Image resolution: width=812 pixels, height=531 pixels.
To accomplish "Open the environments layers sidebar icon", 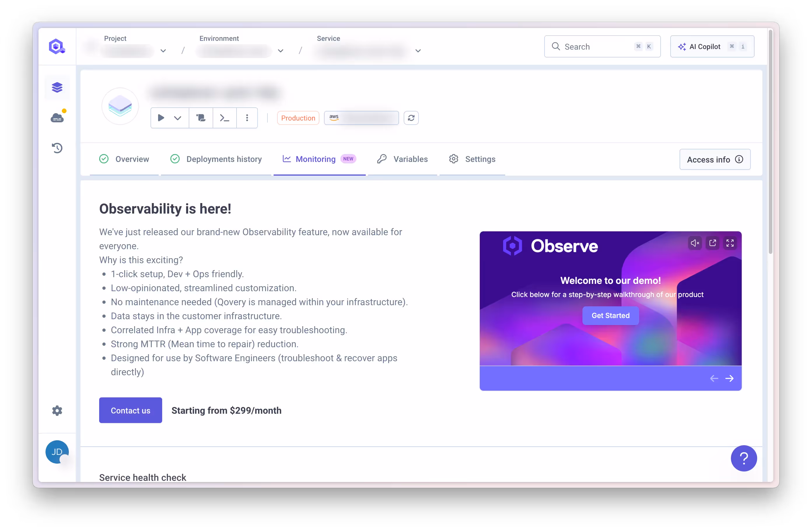I will click(57, 88).
